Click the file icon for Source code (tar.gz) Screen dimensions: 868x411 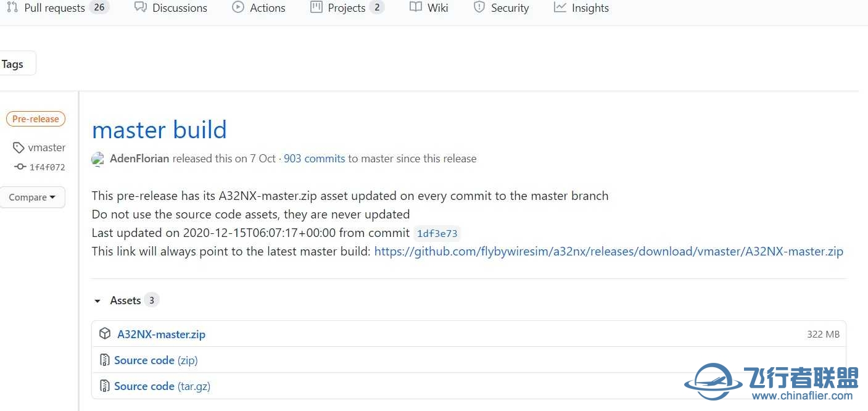click(105, 386)
